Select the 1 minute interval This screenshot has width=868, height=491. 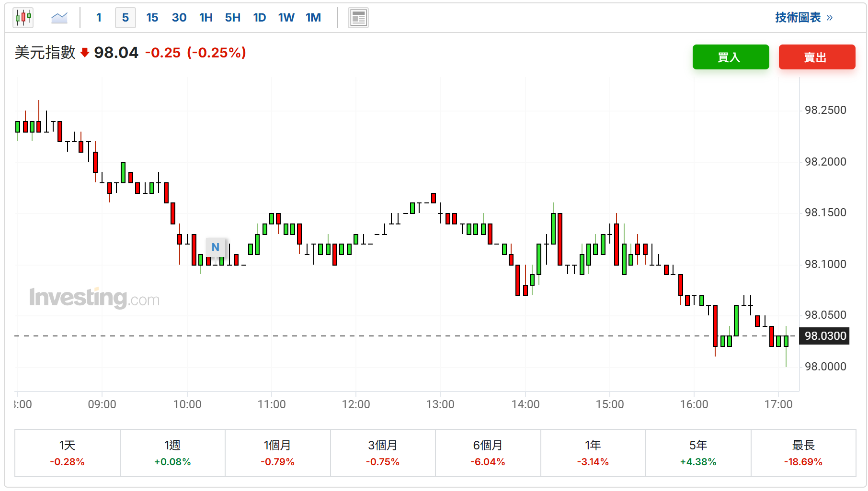coord(99,18)
